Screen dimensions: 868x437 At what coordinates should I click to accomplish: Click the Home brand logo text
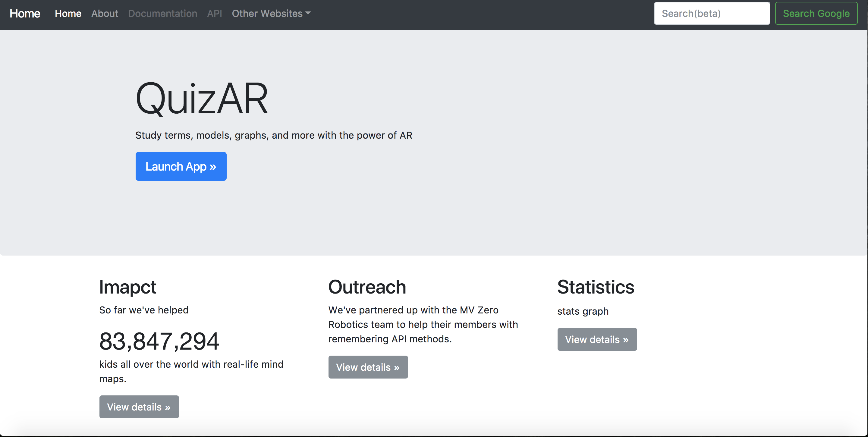(x=25, y=14)
